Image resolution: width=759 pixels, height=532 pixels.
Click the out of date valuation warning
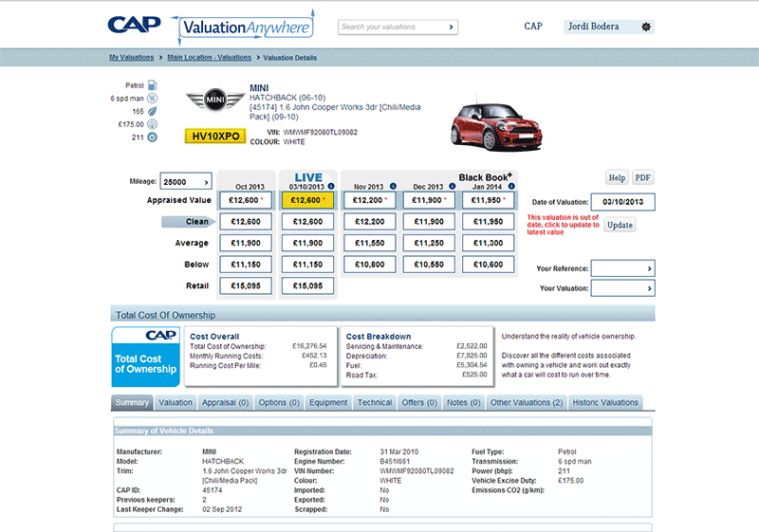563,225
